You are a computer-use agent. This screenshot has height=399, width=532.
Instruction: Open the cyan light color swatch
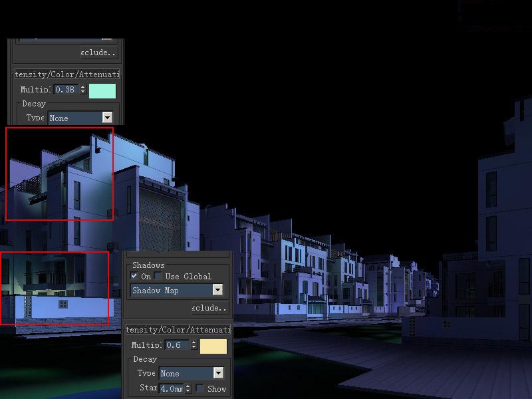click(x=102, y=91)
